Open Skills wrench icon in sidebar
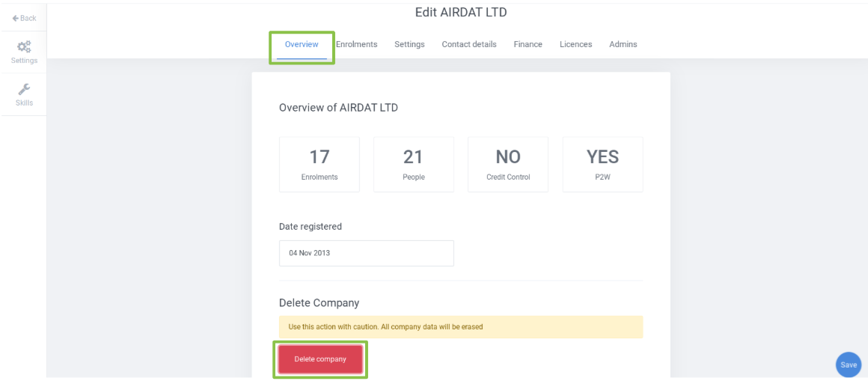868x384 pixels. [x=24, y=88]
